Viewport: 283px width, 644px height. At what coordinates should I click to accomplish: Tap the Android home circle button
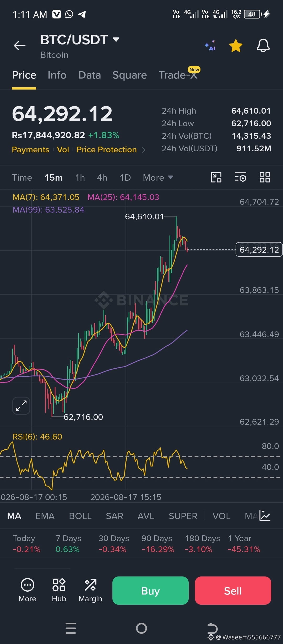click(x=141, y=628)
